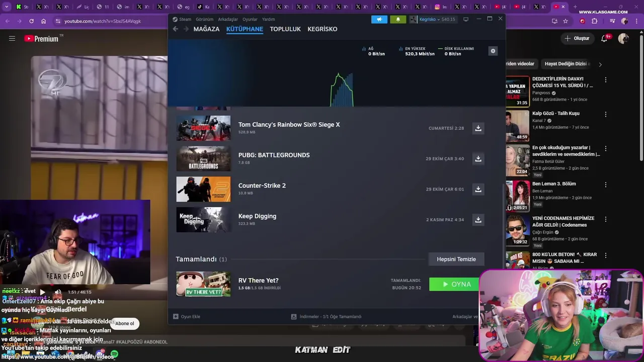The height and width of the screenshot is (362, 644).
Task: Open Ben Leman 3. Bölüm video
Action: [x=554, y=184]
